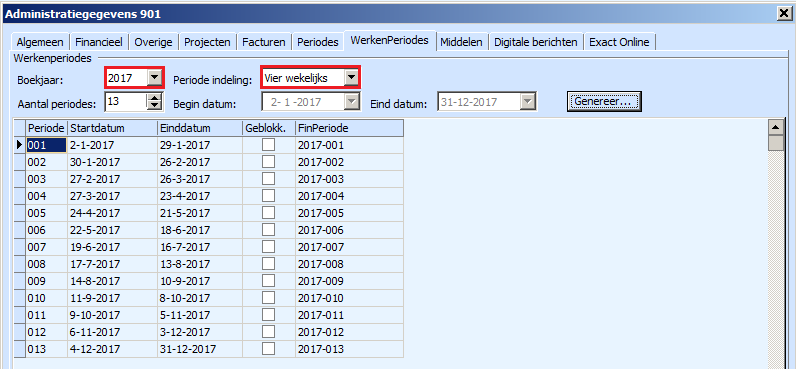796x369 pixels.
Task: Go to the Projecten tab
Action: coord(207,42)
